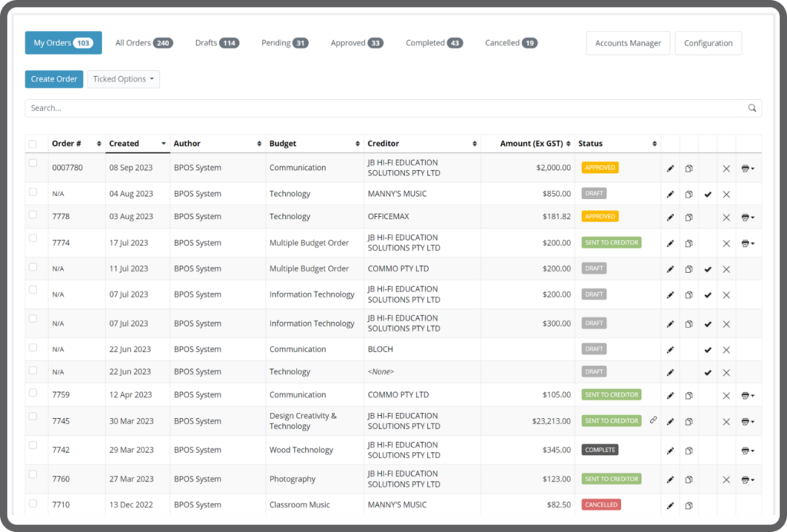The height and width of the screenshot is (532, 787).
Task: Select the checkbox for order 7759
Action: (32, 393)
